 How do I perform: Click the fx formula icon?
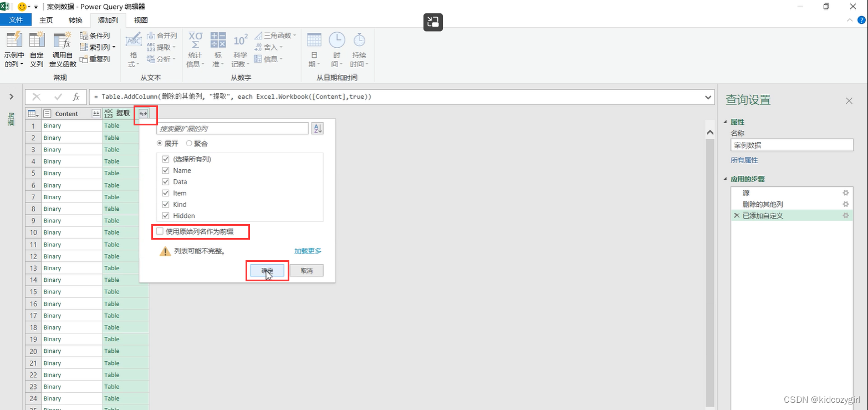click(x=76, y=97)
